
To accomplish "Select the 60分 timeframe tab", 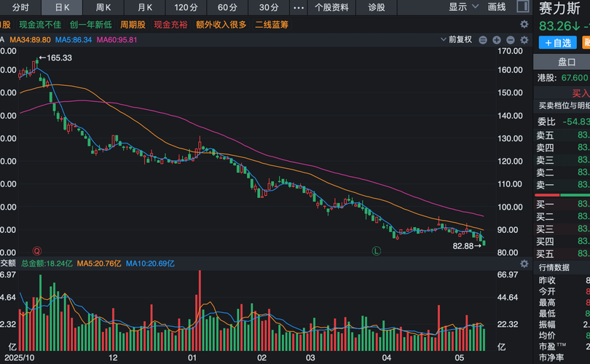I will [x=227, y=7].
